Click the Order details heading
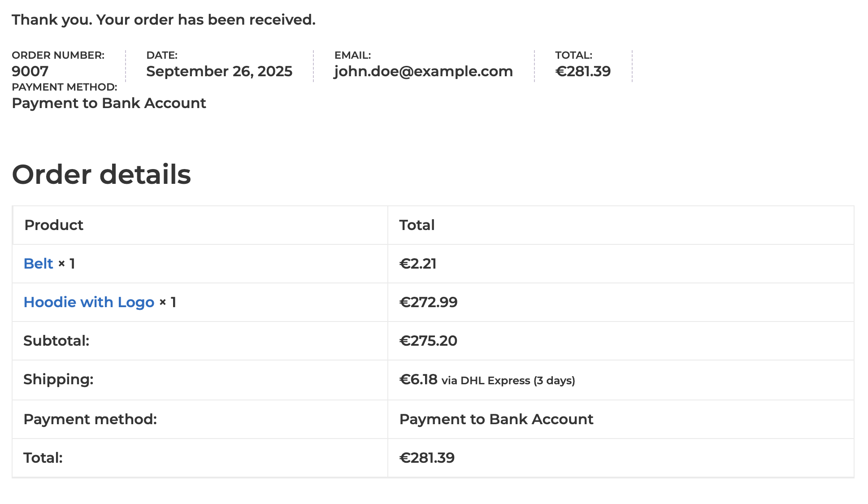The height and width of the screenshot is (504, 868). coord(101,174)
